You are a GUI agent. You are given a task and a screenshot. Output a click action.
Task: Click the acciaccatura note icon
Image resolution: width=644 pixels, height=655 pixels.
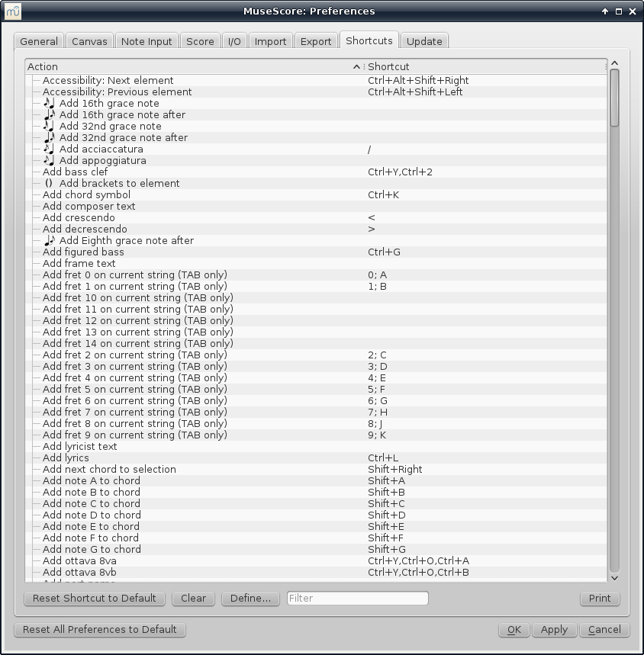pyautogui.click(x=50, y=149)
